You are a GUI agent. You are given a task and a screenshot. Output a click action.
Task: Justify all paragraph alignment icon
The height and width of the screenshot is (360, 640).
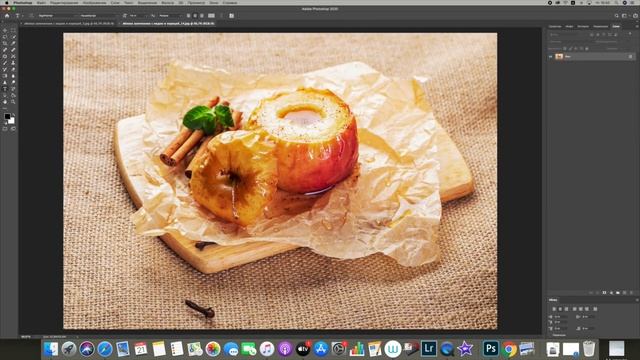pos(595,309)
